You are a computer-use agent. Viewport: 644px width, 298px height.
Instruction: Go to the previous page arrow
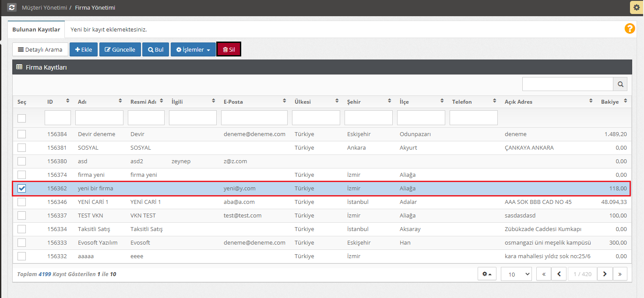(x=559, y=274)
